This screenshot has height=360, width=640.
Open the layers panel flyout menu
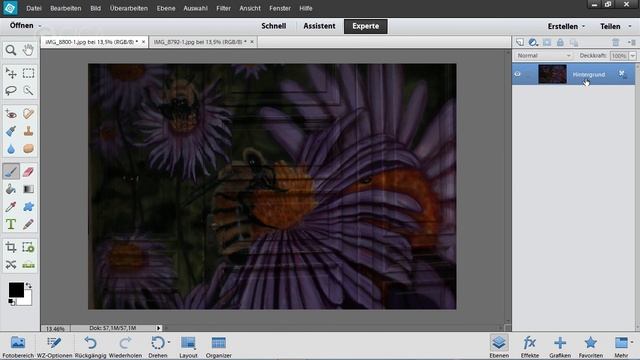[x=632, y=42]
